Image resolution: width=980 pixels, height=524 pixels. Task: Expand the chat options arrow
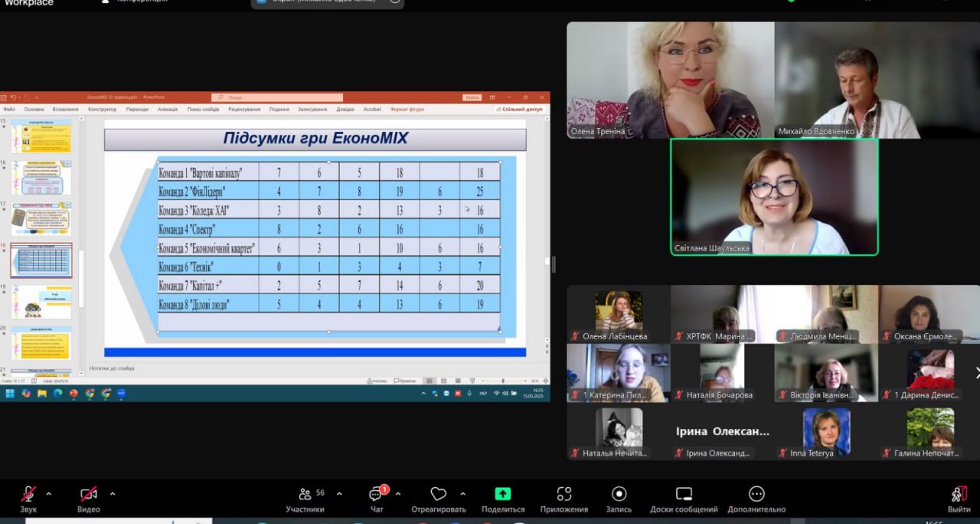point(397,493)
